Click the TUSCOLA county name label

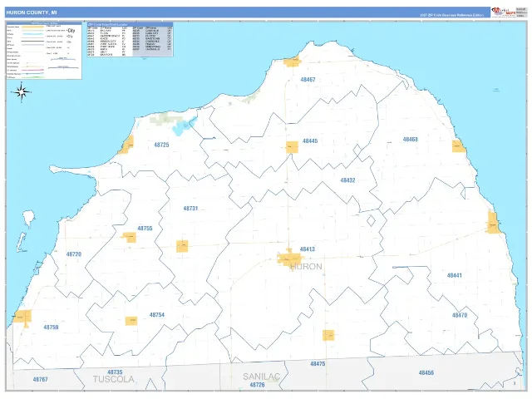click(114, 379)
